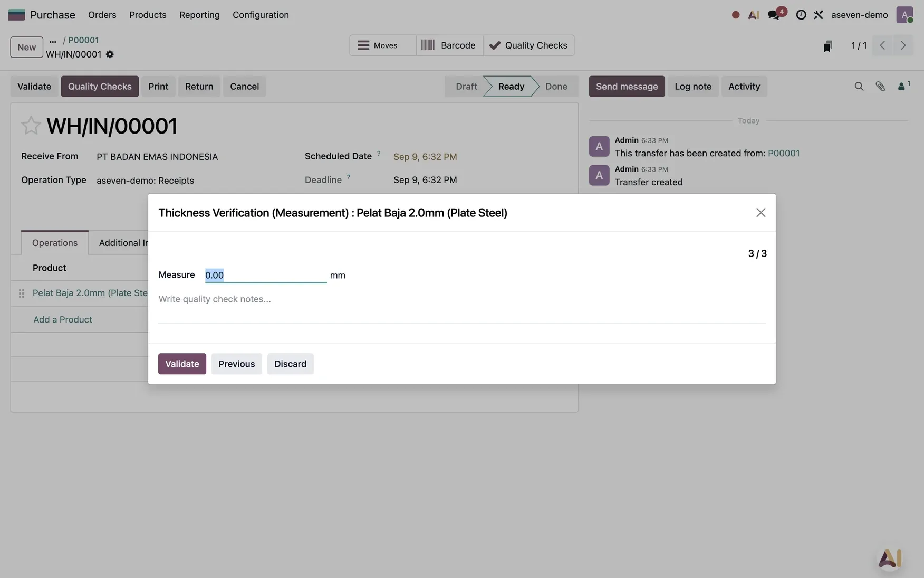The width and height of the screenshot is (924, 578).
Task: Click the red recording dot icon
Action: pos(735,15)
